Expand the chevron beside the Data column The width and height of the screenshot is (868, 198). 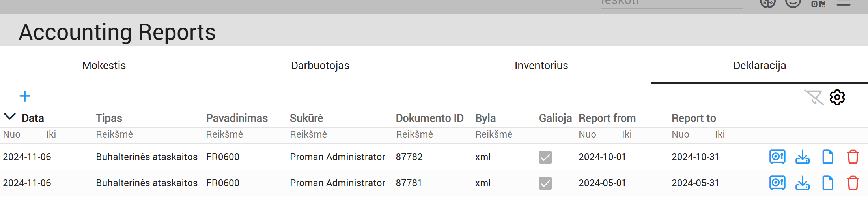click(9, 117)
